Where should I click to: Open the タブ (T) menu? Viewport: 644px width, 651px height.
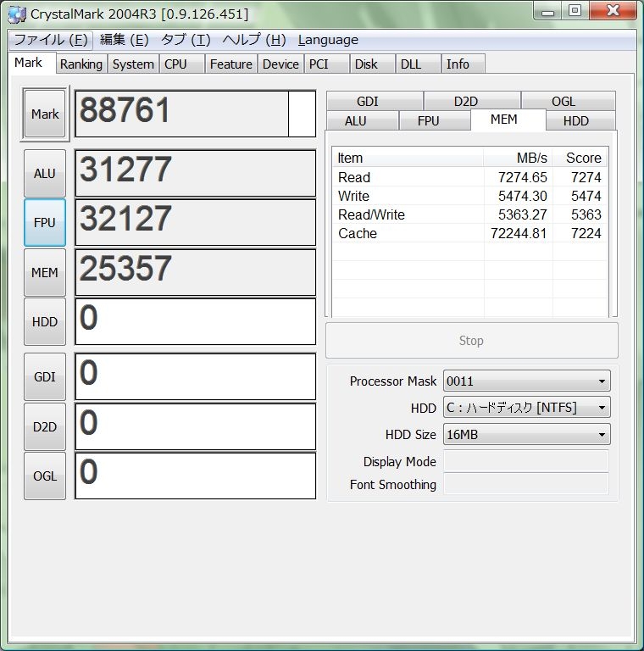(x=186, y=40)
